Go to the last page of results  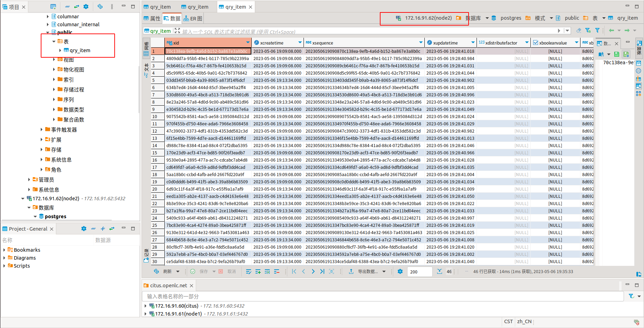tap(322, 272)
